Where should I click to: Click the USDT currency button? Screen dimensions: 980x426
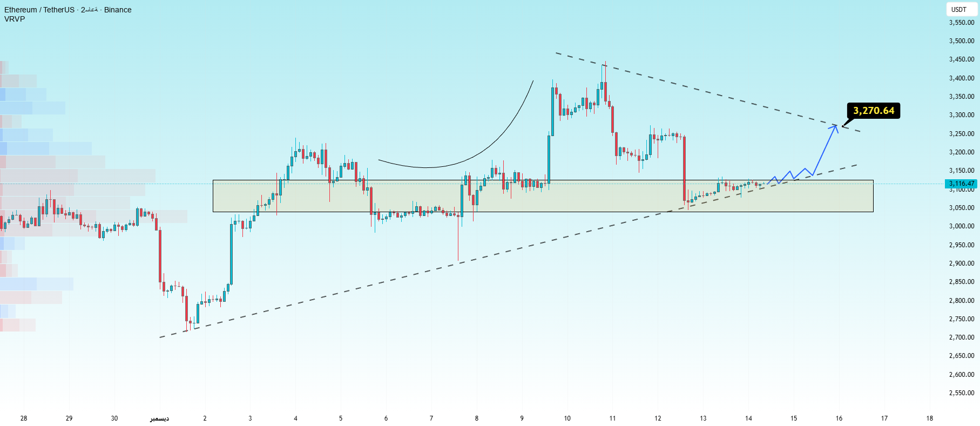(x=959, y=9)
